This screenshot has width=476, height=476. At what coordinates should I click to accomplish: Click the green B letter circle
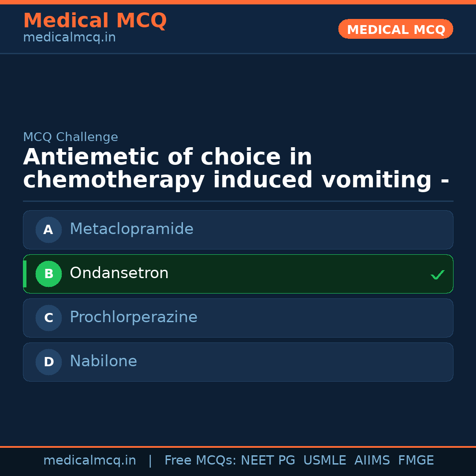click(x=48, y=274)
